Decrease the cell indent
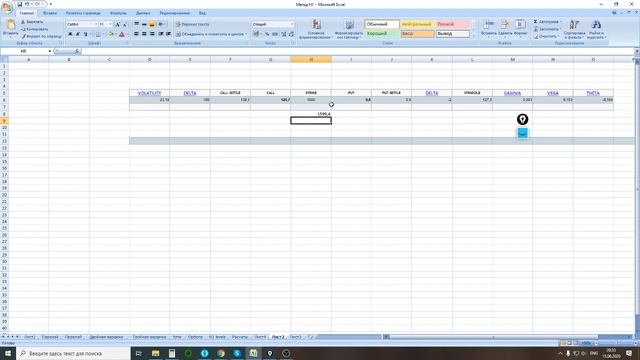The height and width of the screenshot is (360, 640). 161,34
